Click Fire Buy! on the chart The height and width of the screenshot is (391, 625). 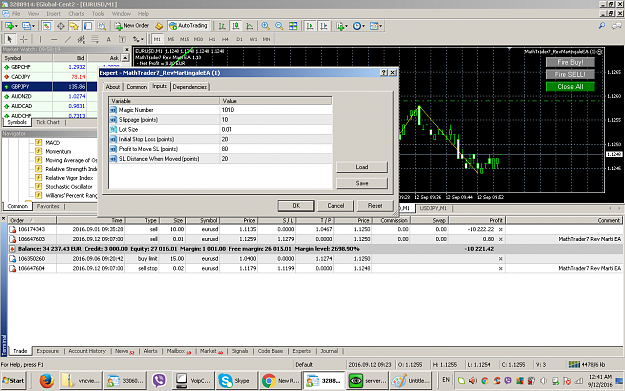click(570, 62)
